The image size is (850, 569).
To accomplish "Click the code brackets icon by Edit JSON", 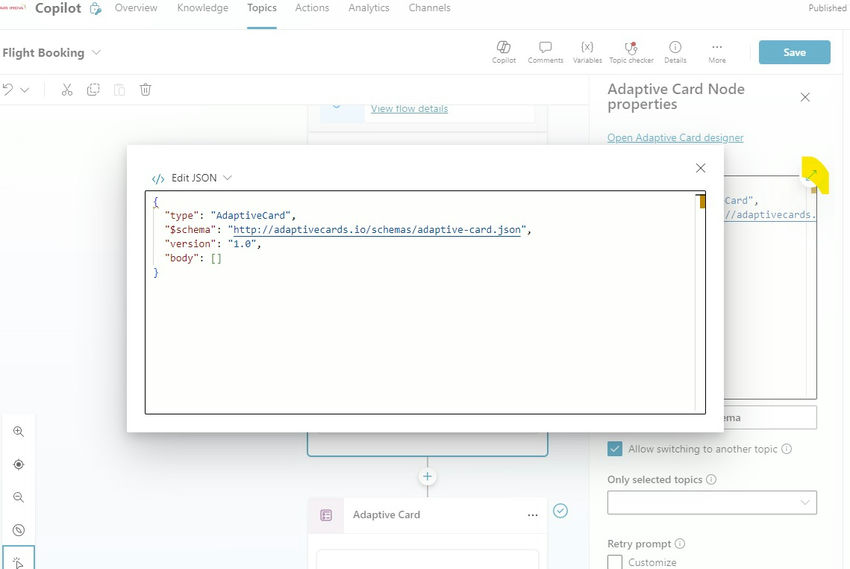I will coord(158,178).
